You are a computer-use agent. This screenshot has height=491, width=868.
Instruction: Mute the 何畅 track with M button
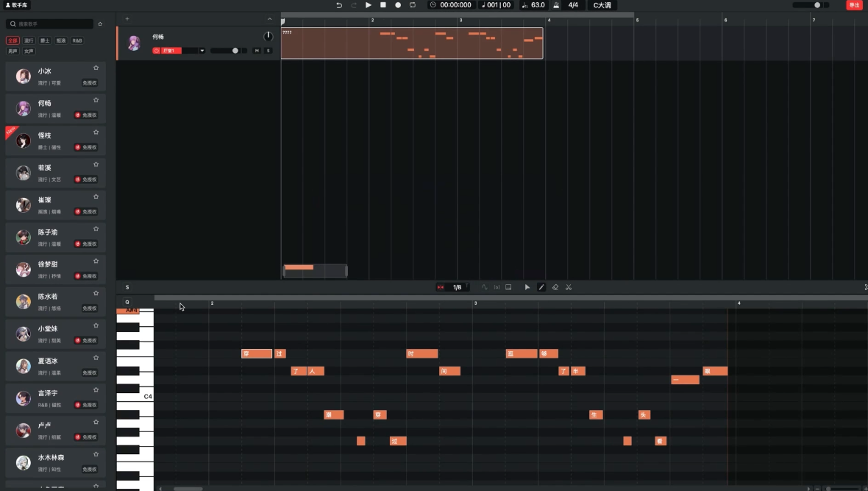pyautogui.click(x=257, y=51)
